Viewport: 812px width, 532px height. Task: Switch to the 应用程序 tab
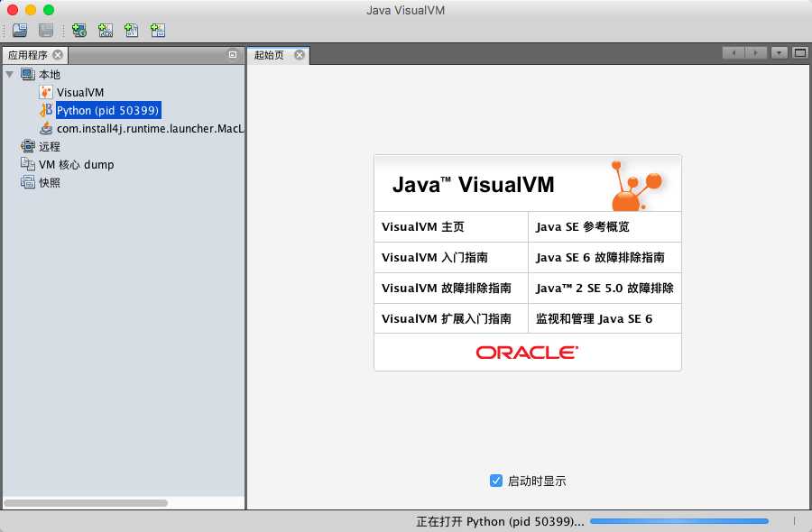(28, 55)
